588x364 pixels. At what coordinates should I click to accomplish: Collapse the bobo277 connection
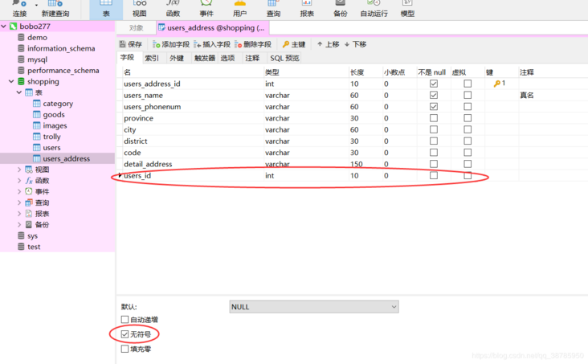click(x=4, y=27)
